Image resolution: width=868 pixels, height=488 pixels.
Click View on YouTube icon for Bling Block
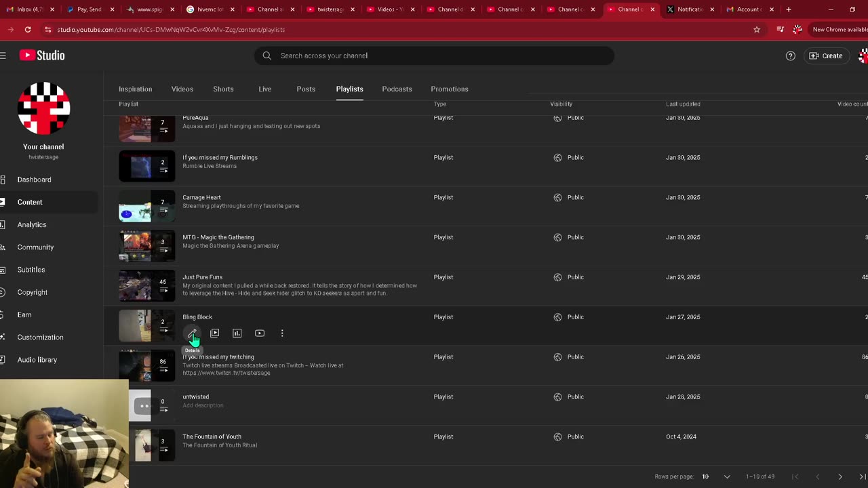tap(260, 333)
